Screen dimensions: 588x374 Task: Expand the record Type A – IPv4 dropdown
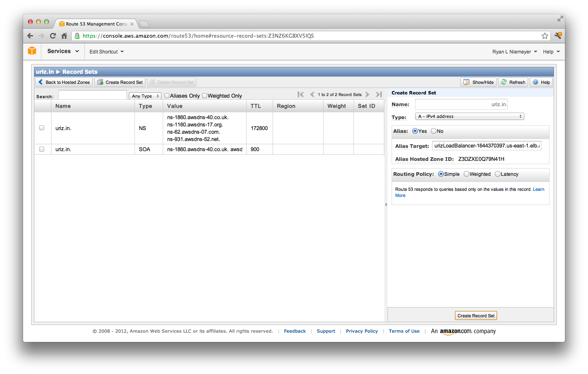coord(469,116)
